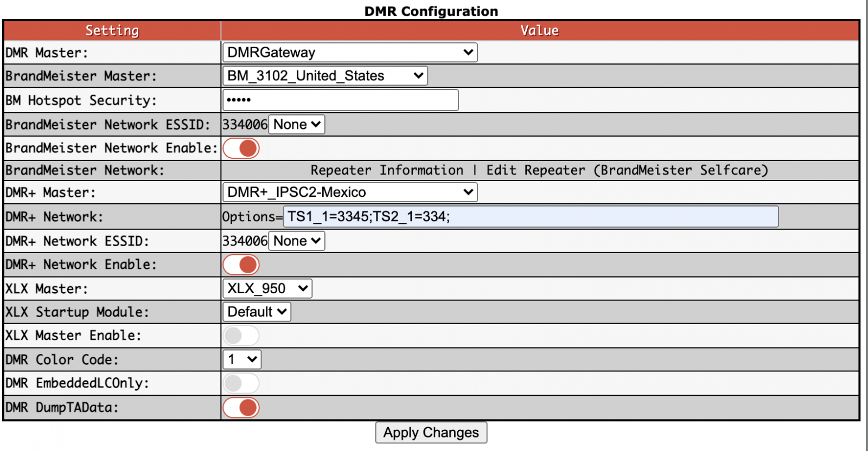Image resolution: width=868 pixels, height=451 pixels.
Task: Open the XLX Startup Module dropdown
Action: pyautogui.click(x=256, y=312)
